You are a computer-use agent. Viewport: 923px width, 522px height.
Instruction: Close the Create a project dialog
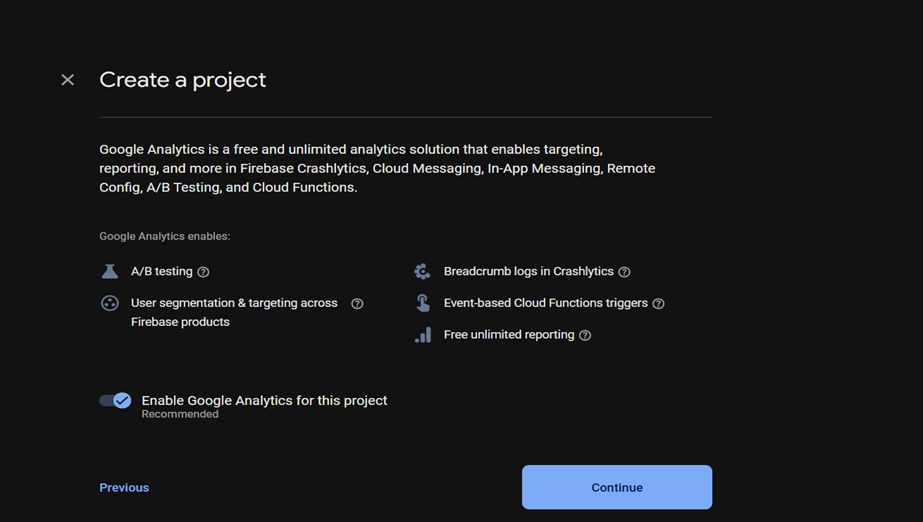(68, 80)
